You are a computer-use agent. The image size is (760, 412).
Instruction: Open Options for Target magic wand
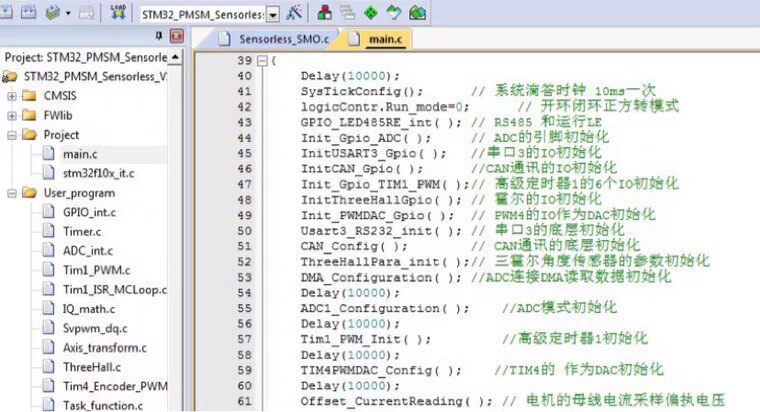click(x=294, y=12)
